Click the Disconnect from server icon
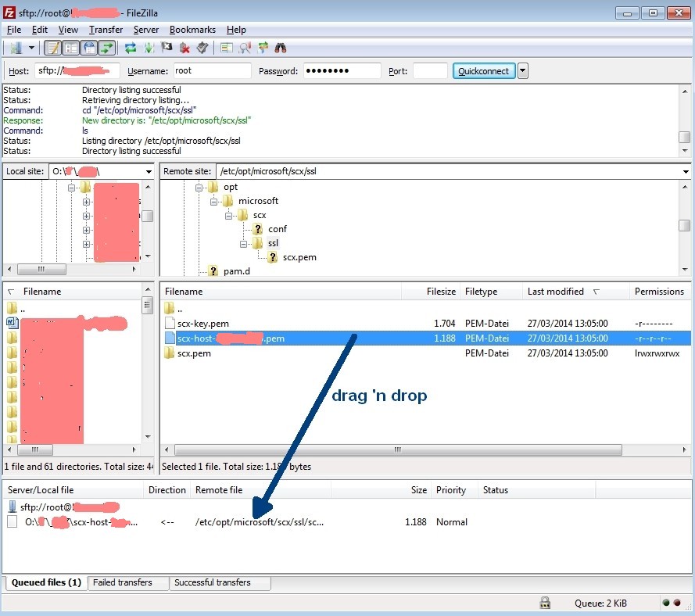 click(x=184, y=48)
